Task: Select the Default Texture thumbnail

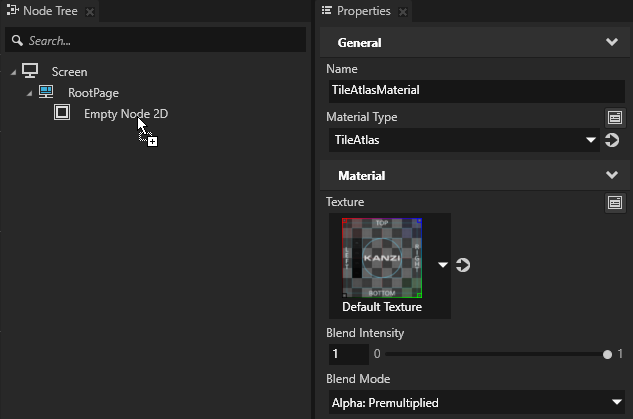Action: point(382,258)
